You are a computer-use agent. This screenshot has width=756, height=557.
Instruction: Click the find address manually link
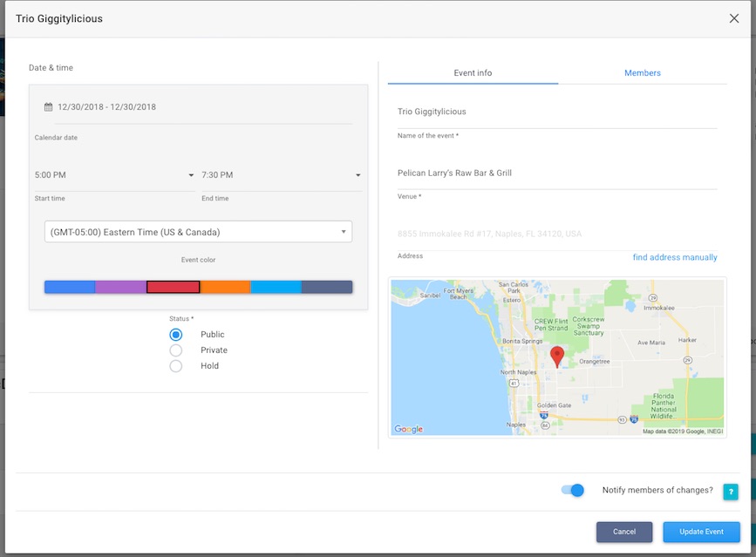pyautogui.click(x=675, y=257)
